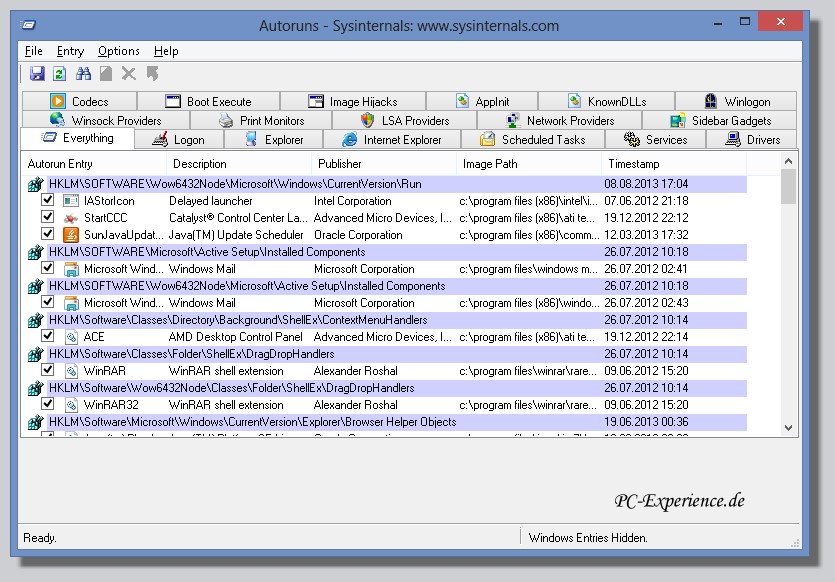Click the Find binoculars icon
This screenshot has width=835, height=582.
tap(84, 73)
